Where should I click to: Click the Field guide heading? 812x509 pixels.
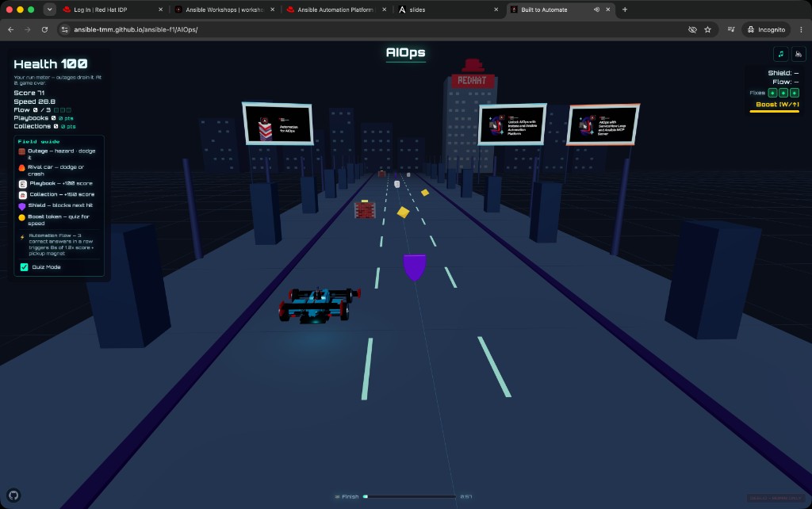coord(39,141)
